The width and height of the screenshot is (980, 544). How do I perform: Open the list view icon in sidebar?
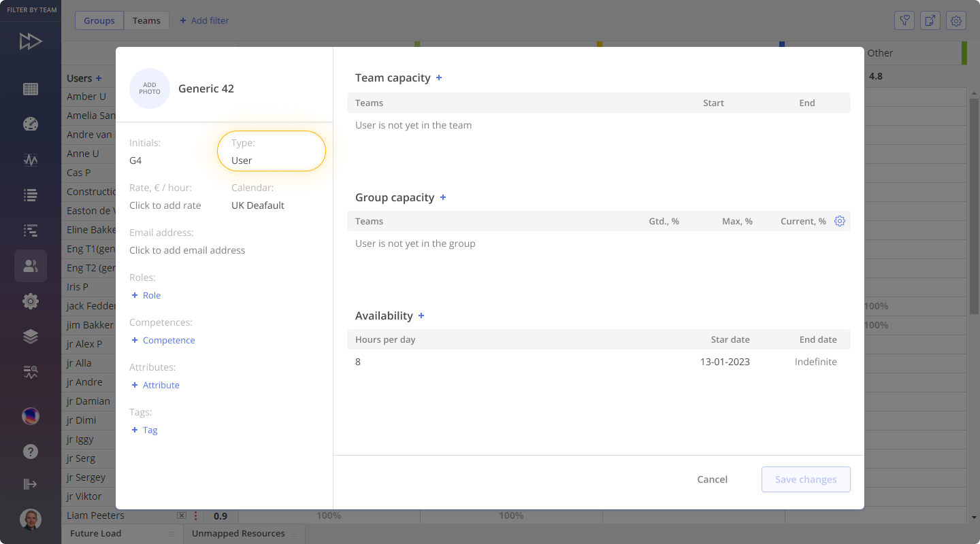31,195
